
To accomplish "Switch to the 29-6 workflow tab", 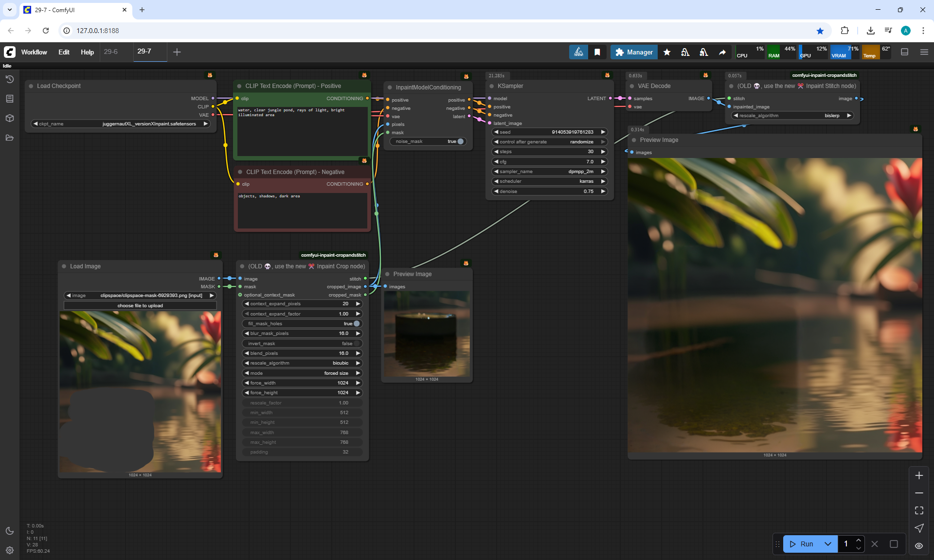I will tap(111, 52).
